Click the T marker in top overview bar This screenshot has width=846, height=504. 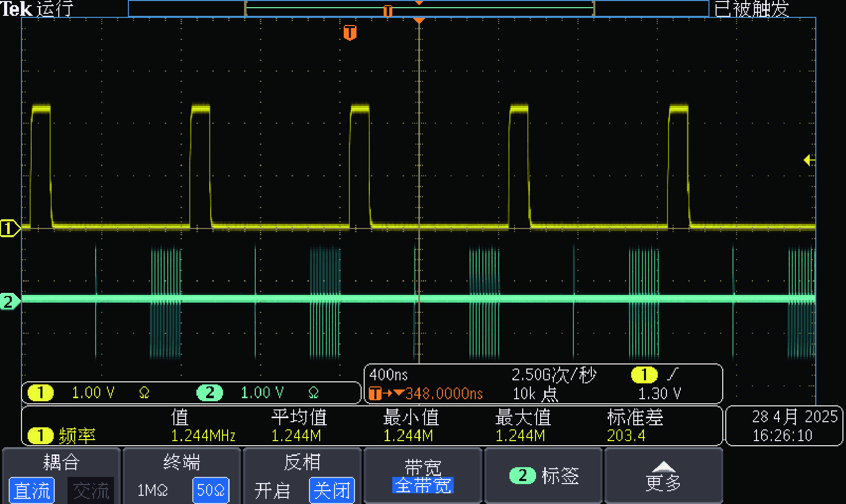click(x=388, y=11)
